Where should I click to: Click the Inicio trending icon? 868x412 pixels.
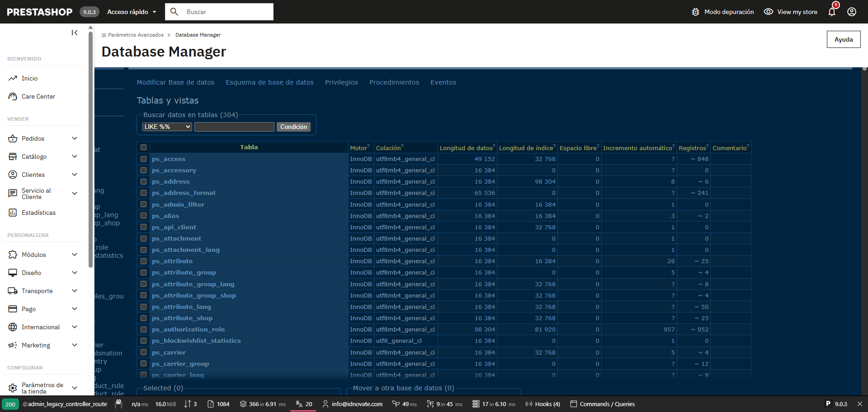13,78
